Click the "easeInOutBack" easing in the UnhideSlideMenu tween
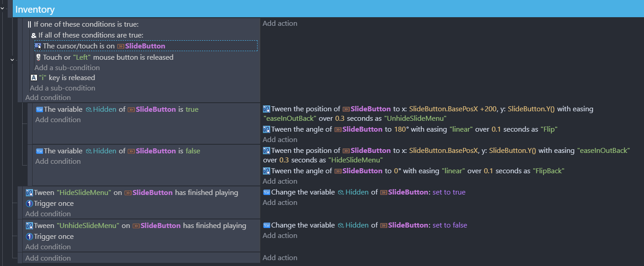644x266 pixels. coord(290,119)
